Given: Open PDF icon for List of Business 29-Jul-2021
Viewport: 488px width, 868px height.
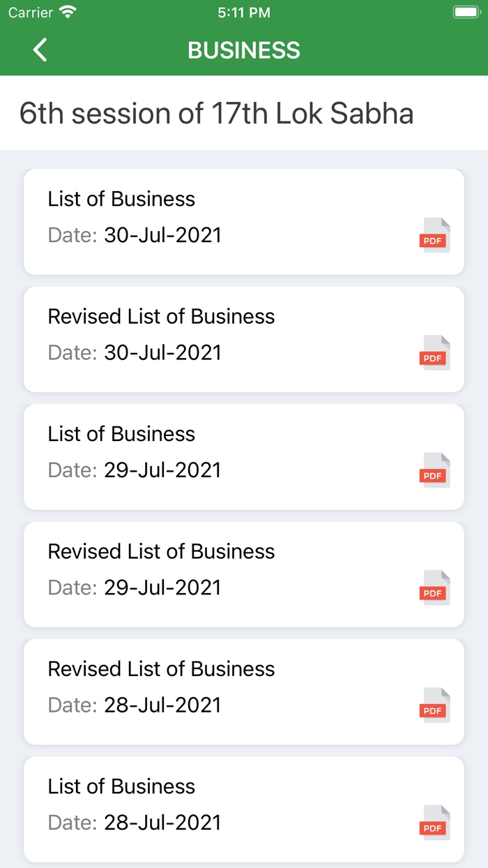Looking at the screenshot, I should [x=434, y=470].
